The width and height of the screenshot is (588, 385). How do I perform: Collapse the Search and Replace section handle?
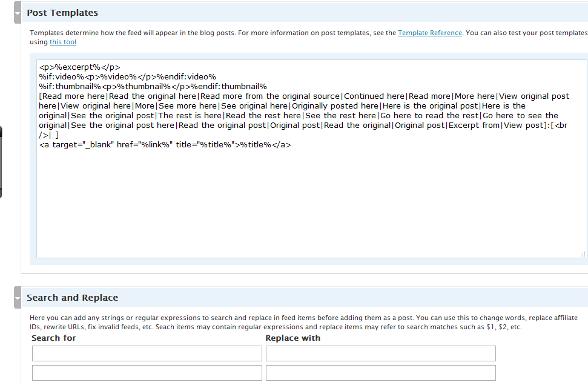point(17,298)
